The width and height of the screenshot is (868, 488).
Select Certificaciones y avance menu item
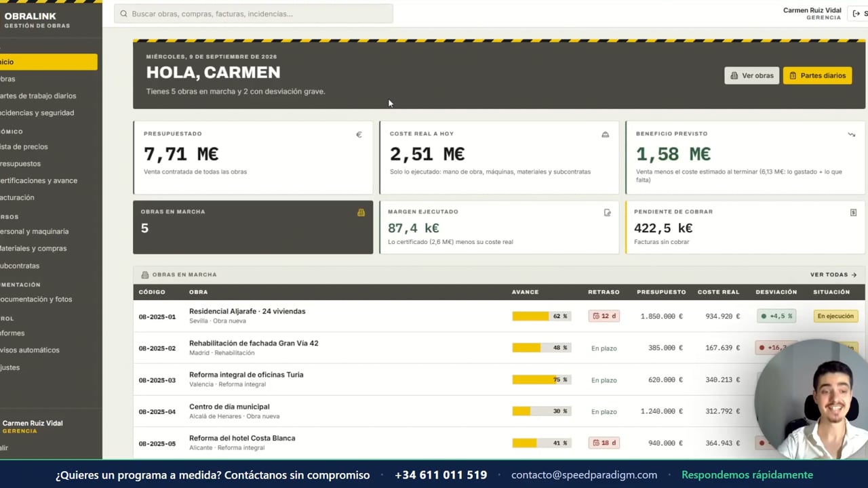coord(39,180)
